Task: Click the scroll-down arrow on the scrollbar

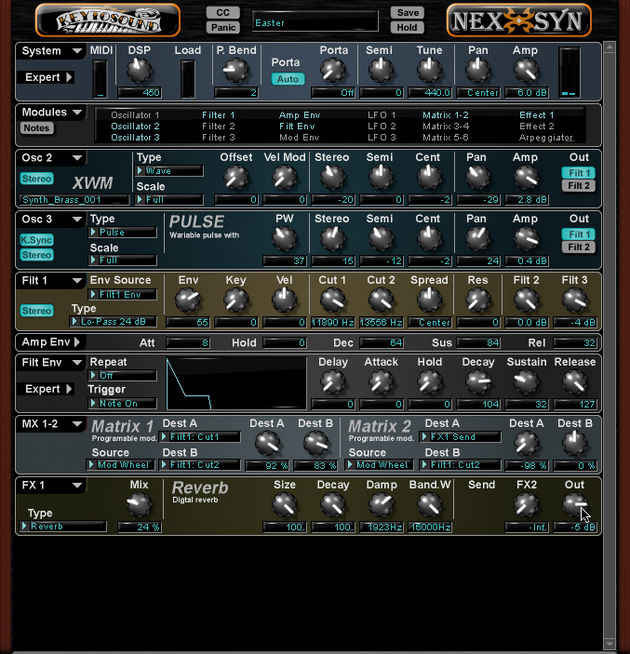Action: [x=610, y=643]
